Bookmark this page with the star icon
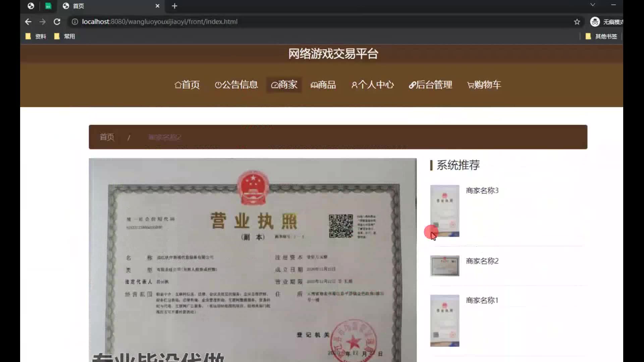Viewport: 644px width, 362px height. click(577, 22)
